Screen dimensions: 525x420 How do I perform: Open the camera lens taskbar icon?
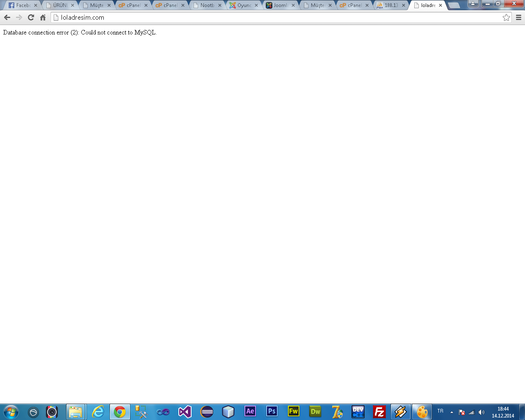pos(52,412)
